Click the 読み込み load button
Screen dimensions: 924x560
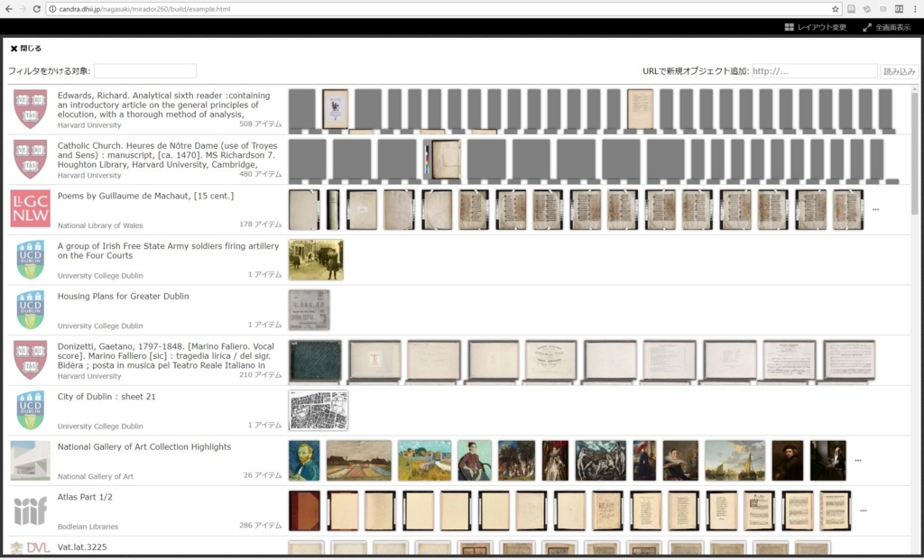pyautogui.click(x=900, y=71)
